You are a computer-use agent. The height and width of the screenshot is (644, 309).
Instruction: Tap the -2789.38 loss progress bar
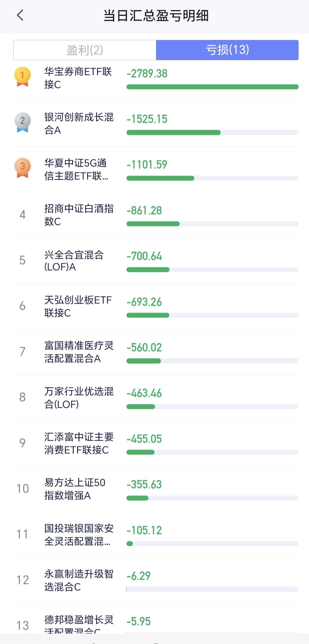point(212,87)
